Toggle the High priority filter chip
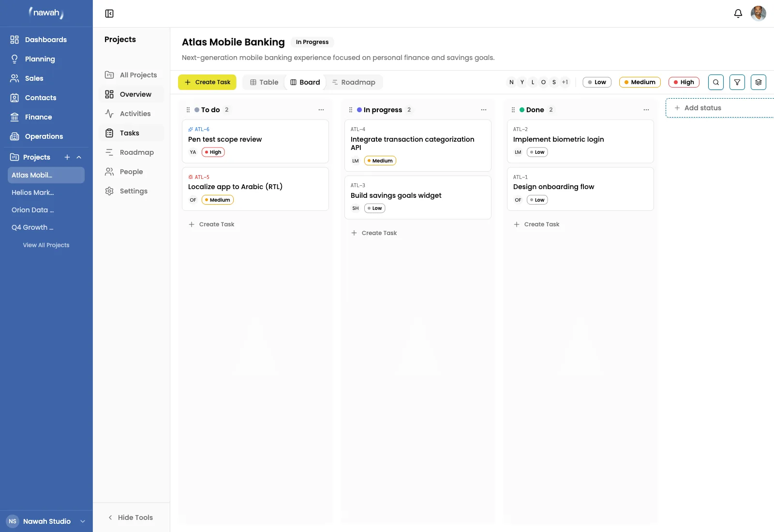 [x=684, y=82]
